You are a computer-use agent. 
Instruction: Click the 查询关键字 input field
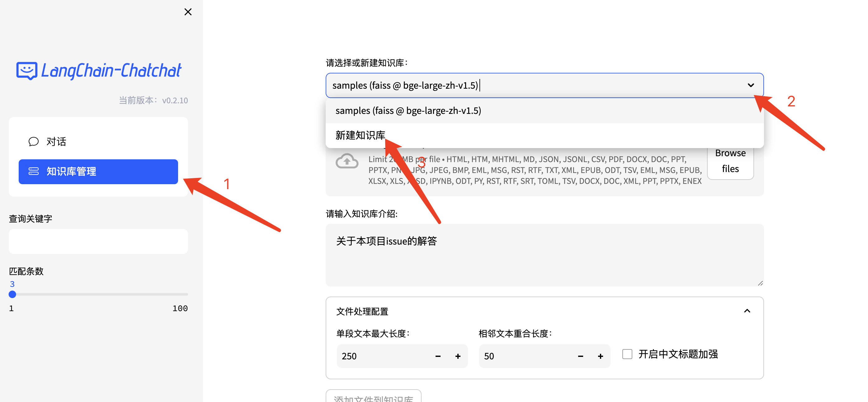[x=98, y=241]
